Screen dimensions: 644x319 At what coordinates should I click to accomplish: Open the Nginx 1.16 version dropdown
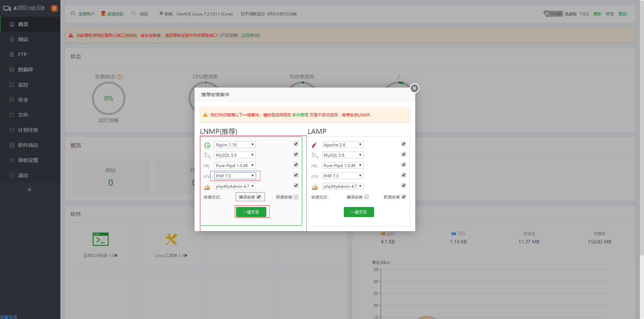235,145
